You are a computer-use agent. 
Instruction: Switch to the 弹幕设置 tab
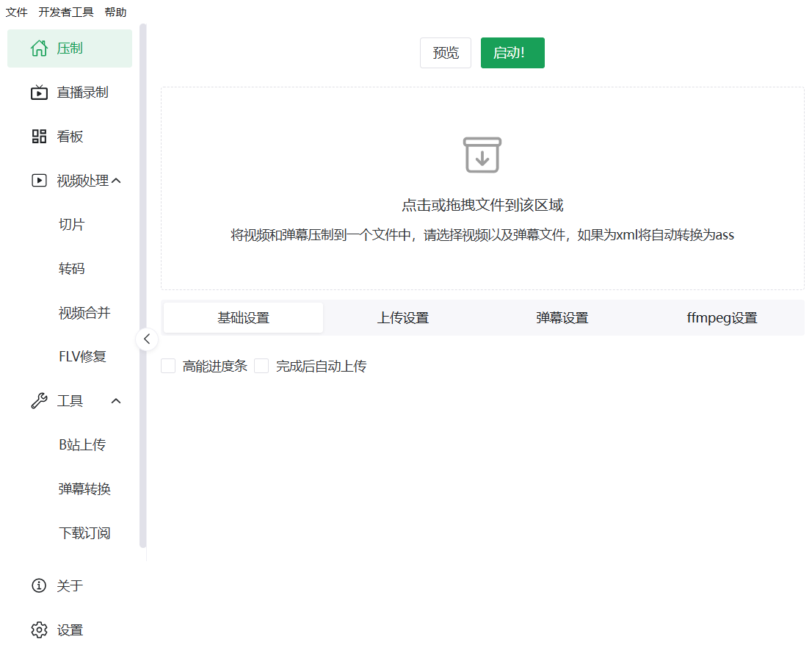[x=562, y=318]
